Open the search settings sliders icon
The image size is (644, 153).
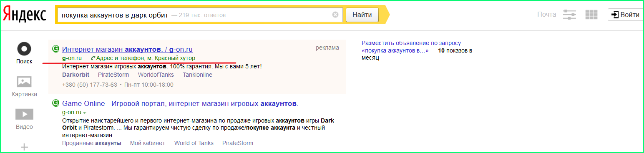569,15
